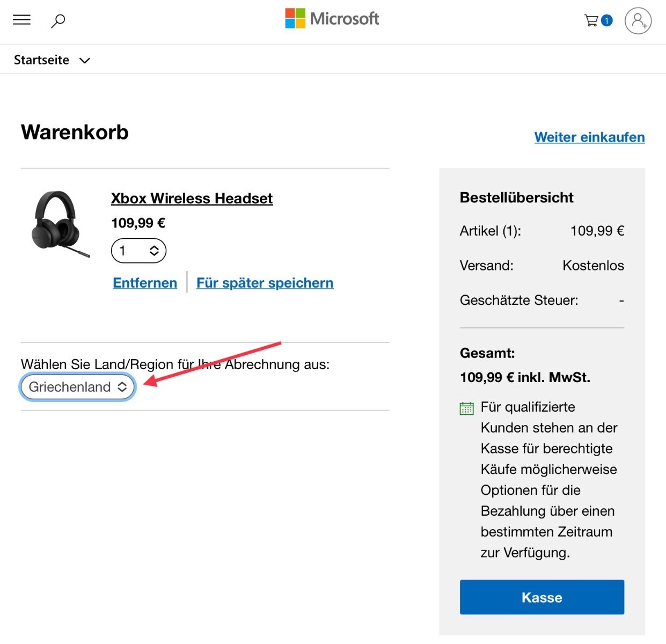Click the Artikel (1): label

coord(490,231)
